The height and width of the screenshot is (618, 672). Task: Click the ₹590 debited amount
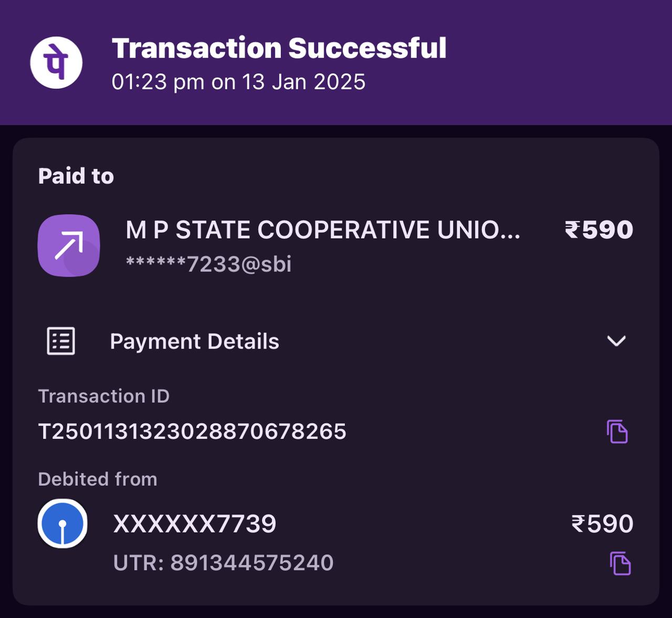tap(602, 524)
